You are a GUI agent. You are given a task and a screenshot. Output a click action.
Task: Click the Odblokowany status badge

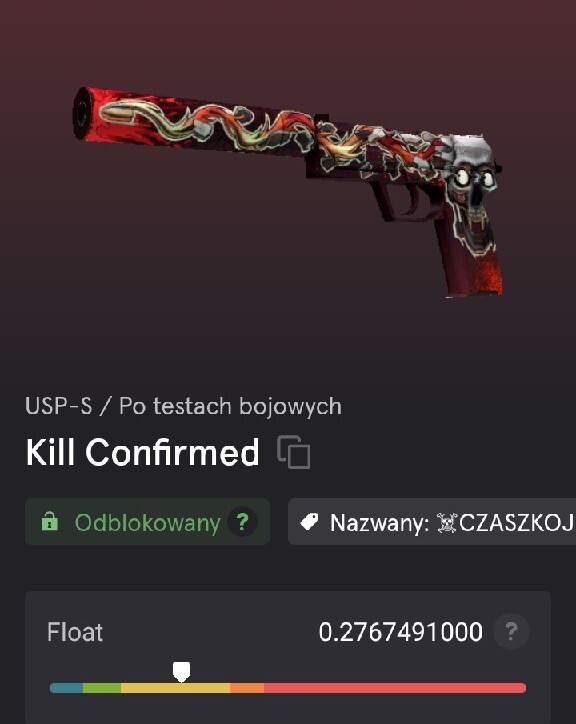[147, 522]
